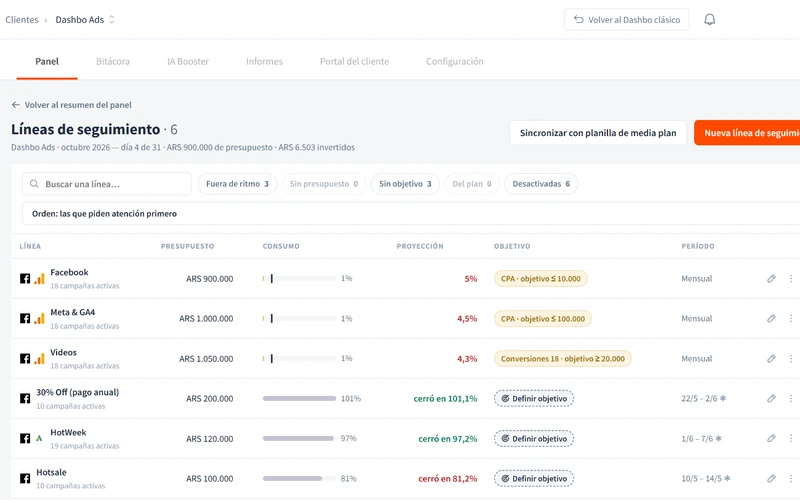The width and height of the screenshot is (800, 500).
Task: Focus the 'Buscar una línea…' search field
Action: (107, 184)
